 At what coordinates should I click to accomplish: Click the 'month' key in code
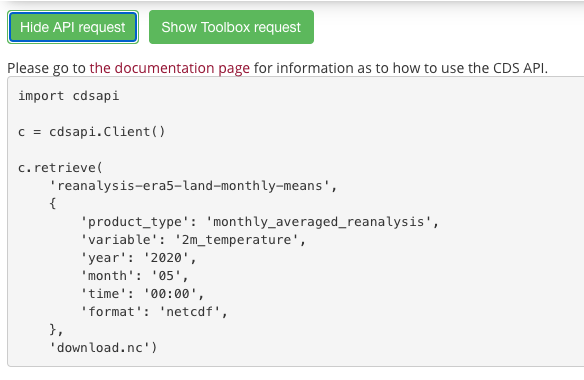pos(108,276)
